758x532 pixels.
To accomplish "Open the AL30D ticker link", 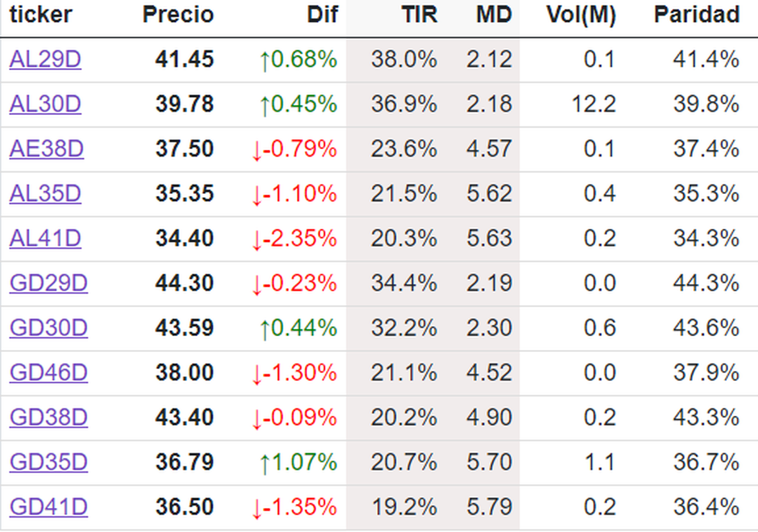I will coord(45,104).
